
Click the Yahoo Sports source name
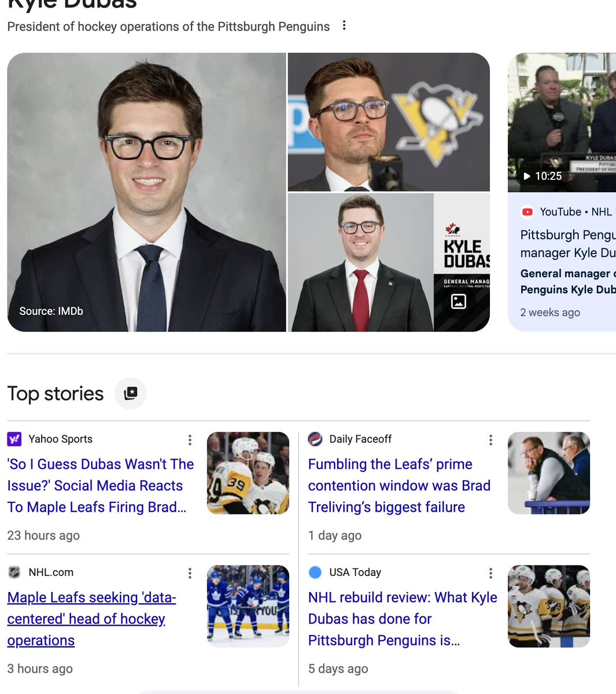coord(61,439)
